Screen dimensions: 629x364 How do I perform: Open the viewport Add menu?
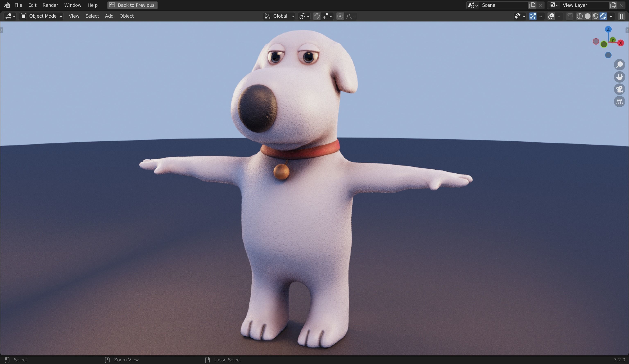(x=109, y=16)
